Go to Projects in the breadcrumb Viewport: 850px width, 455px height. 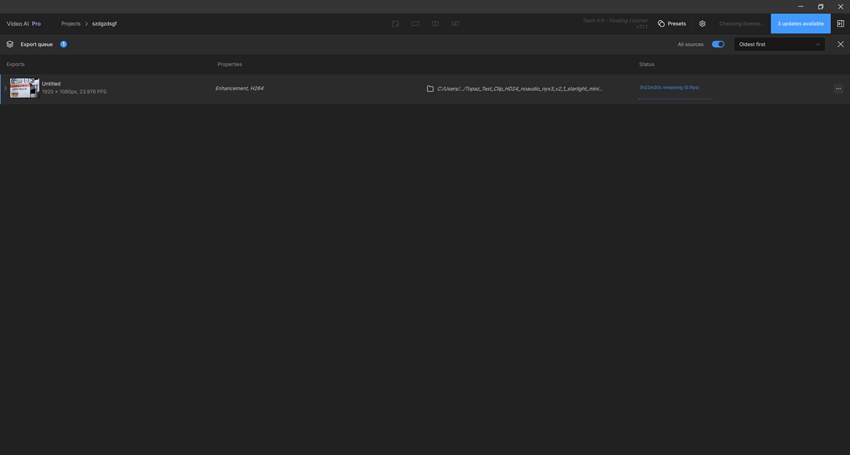(x=70, y=24)
